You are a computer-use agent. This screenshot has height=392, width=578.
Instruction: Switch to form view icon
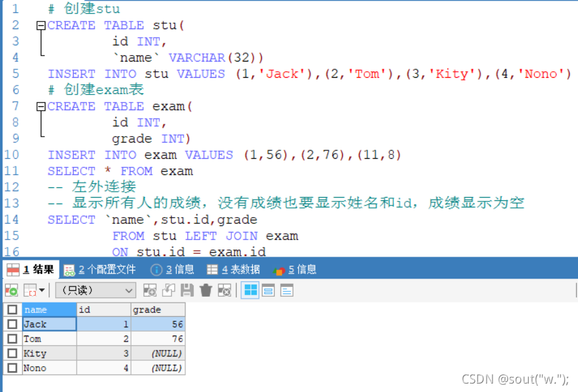click(268, 290)
